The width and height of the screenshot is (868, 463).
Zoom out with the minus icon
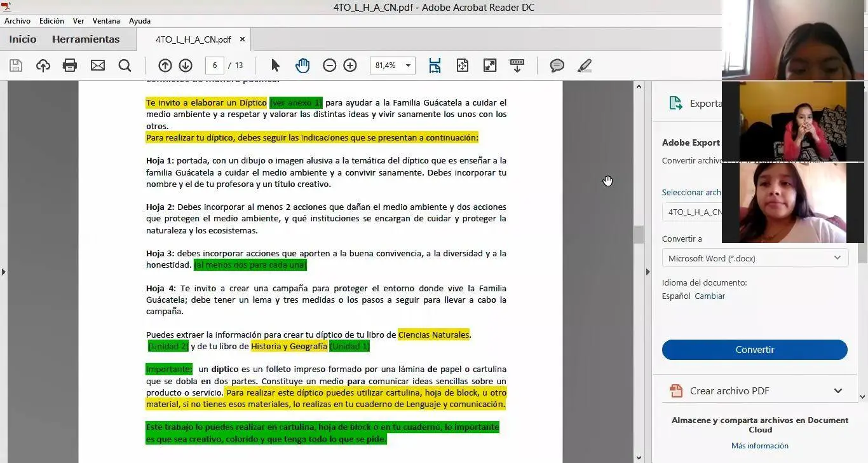(x=329, y=66)
